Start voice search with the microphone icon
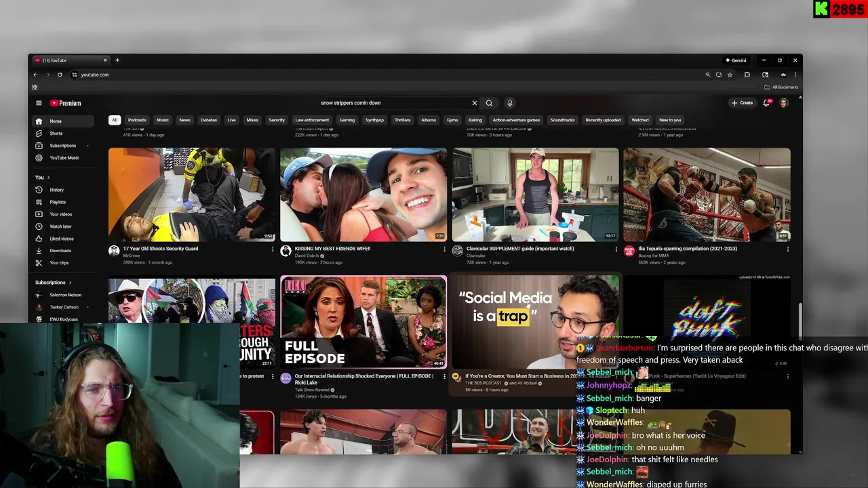868x488 pixels. 509,103
